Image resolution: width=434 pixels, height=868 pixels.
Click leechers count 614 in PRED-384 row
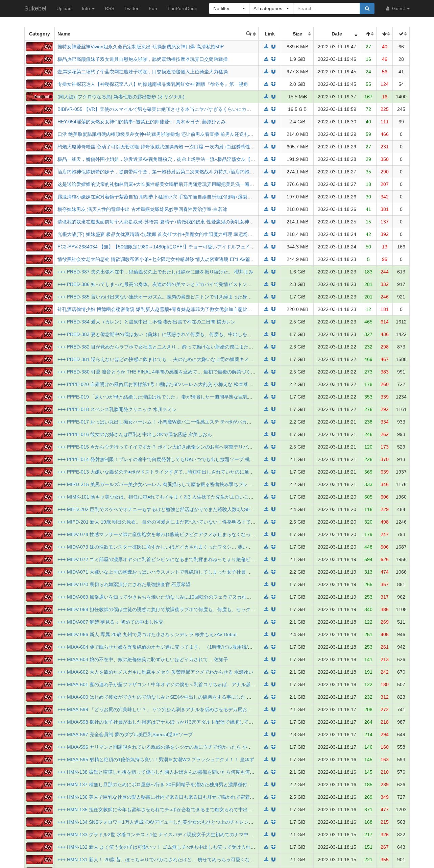(385, 322)
